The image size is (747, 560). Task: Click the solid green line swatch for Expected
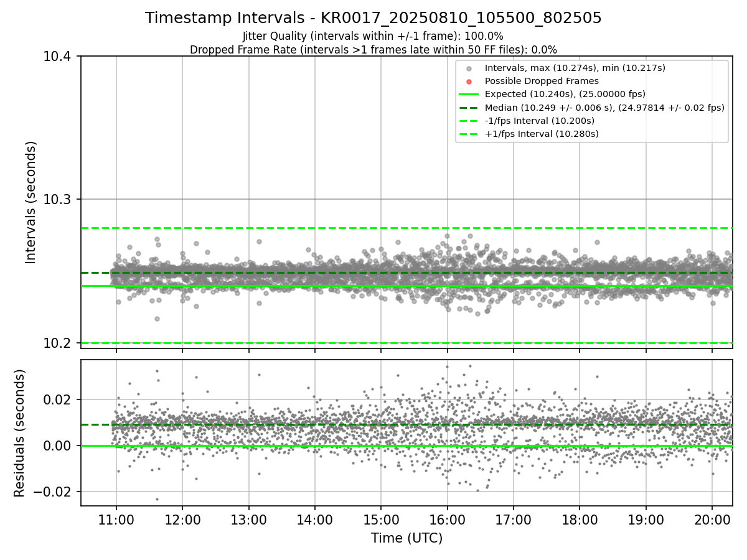(x=469, y=95)
